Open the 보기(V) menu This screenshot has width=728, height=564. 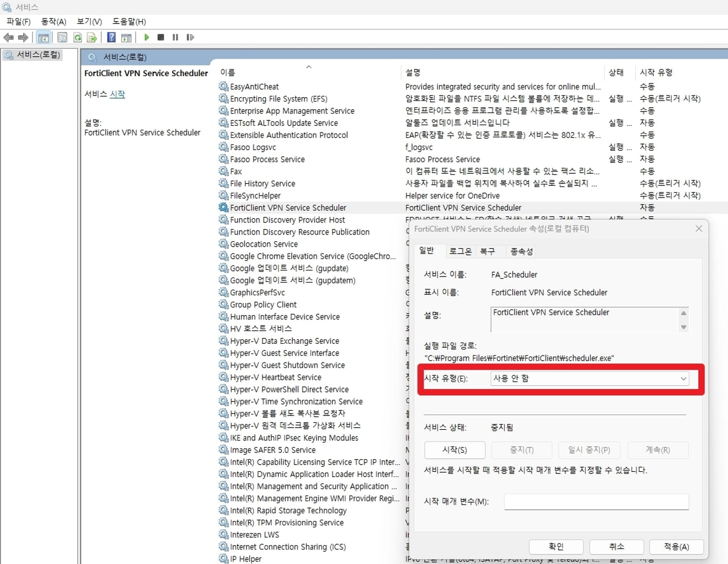tap(89, 22)
